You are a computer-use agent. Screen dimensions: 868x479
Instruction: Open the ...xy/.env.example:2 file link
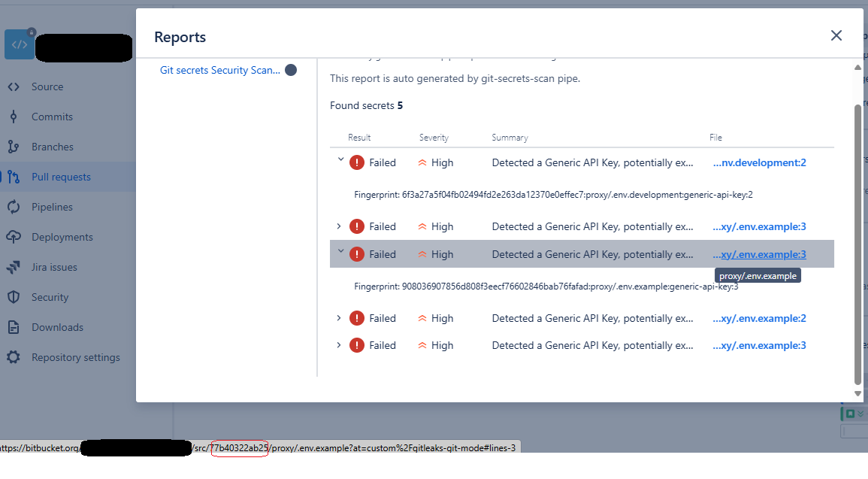pyautogui.click(x=760, y=318)
